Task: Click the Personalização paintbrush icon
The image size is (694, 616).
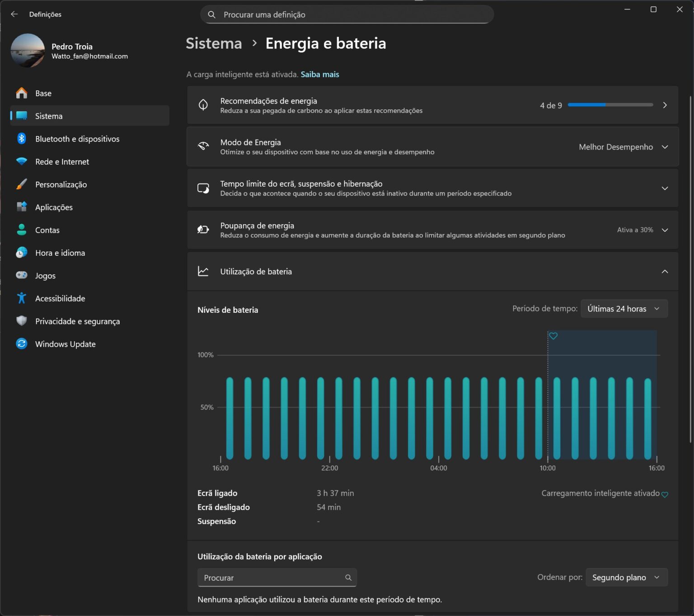Action: click(x=21, y=184)
